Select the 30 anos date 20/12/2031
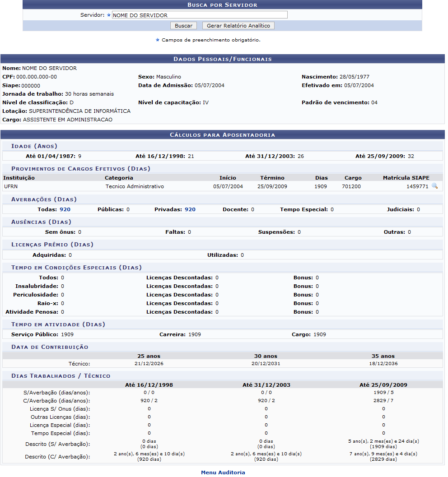 tap(266, 364)
